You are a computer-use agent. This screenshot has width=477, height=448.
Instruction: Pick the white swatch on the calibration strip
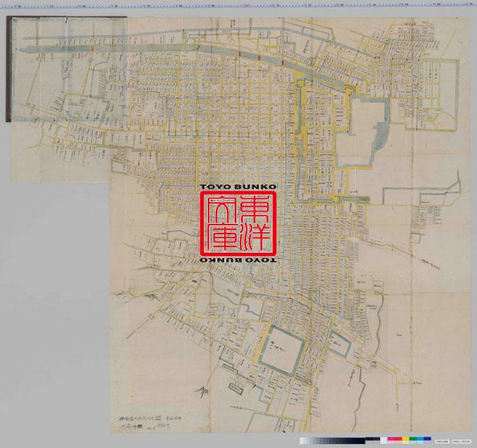tap(383, 441)
